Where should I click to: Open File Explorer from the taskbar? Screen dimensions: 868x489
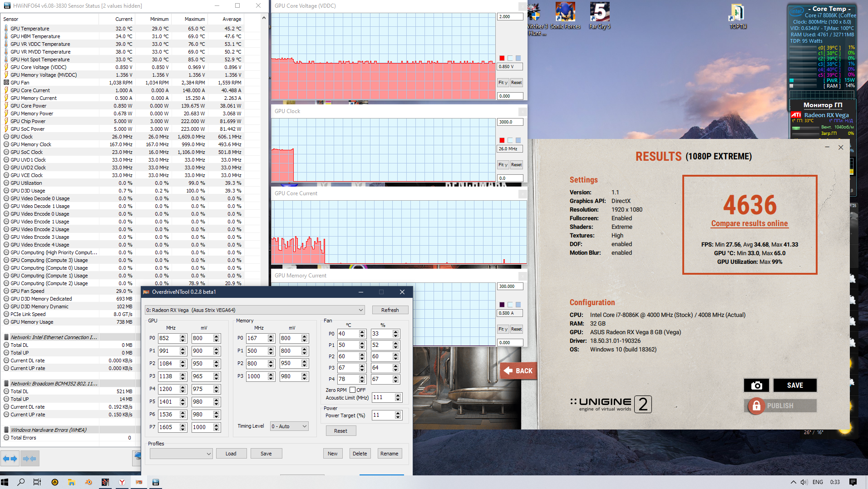click(71, 482)
